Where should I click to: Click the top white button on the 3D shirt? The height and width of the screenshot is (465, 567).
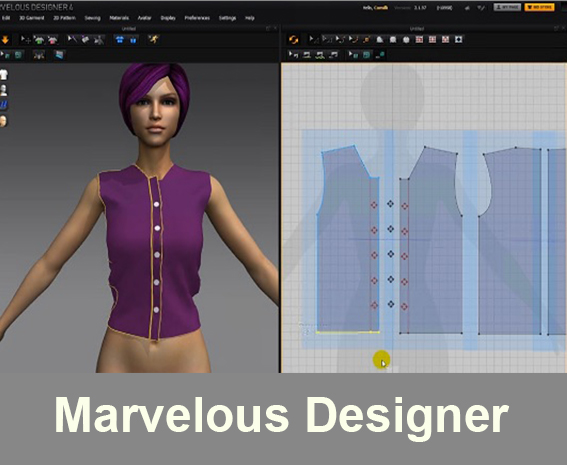coord(157,204)
